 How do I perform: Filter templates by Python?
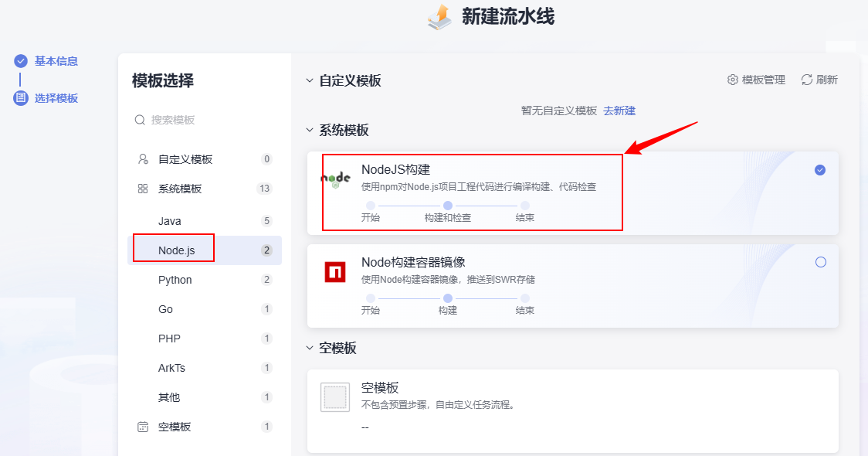click(x=205, y=280)
